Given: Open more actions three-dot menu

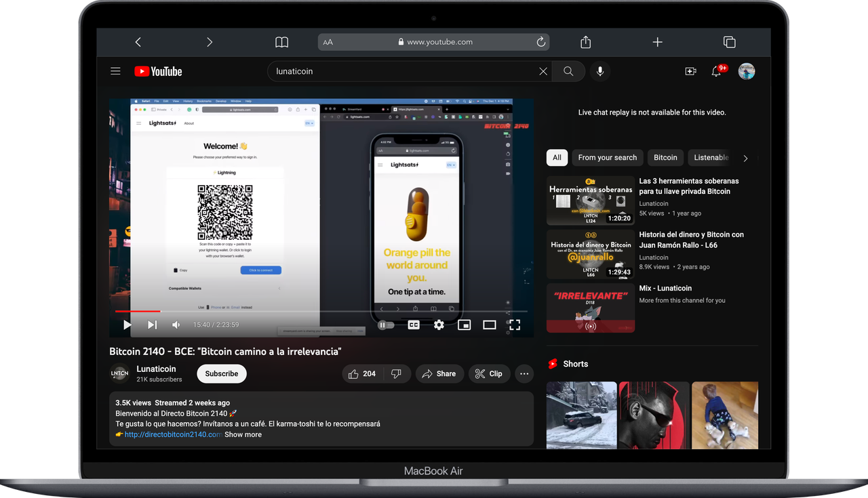Looking at the screenshot, I should [524, 374].
